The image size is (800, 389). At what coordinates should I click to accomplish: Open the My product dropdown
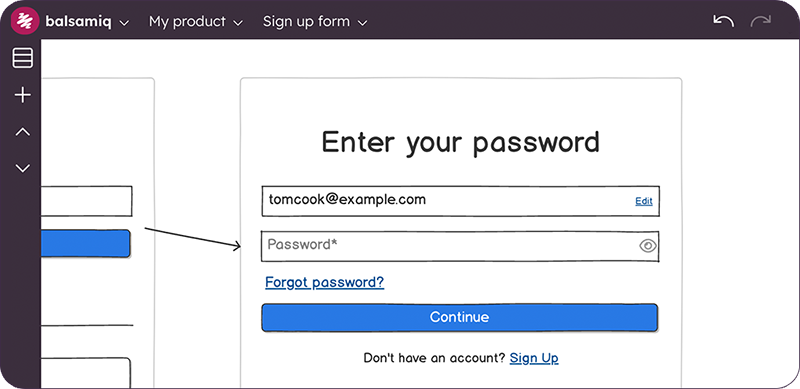click(196, 21)
